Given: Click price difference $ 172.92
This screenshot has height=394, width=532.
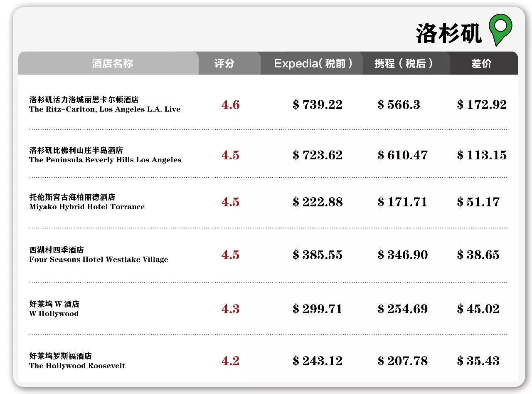Looking at the screenshot, I should point(482,104).
